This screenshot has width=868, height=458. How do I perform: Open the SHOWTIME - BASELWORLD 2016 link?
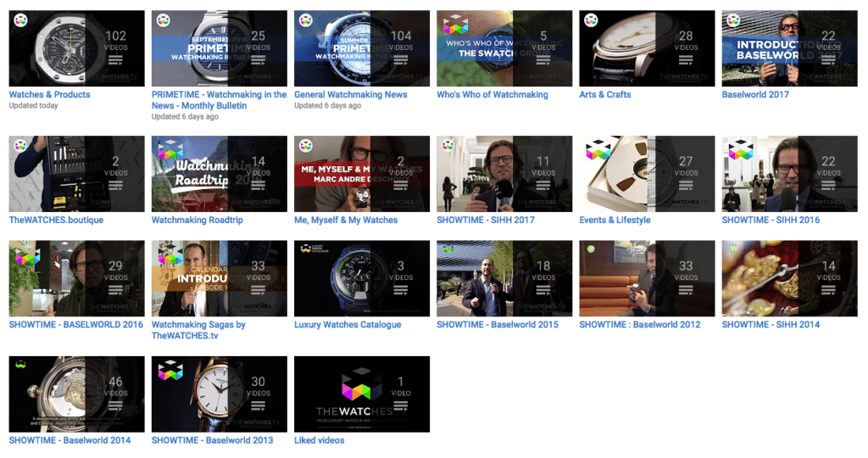(x=75, y=325)
